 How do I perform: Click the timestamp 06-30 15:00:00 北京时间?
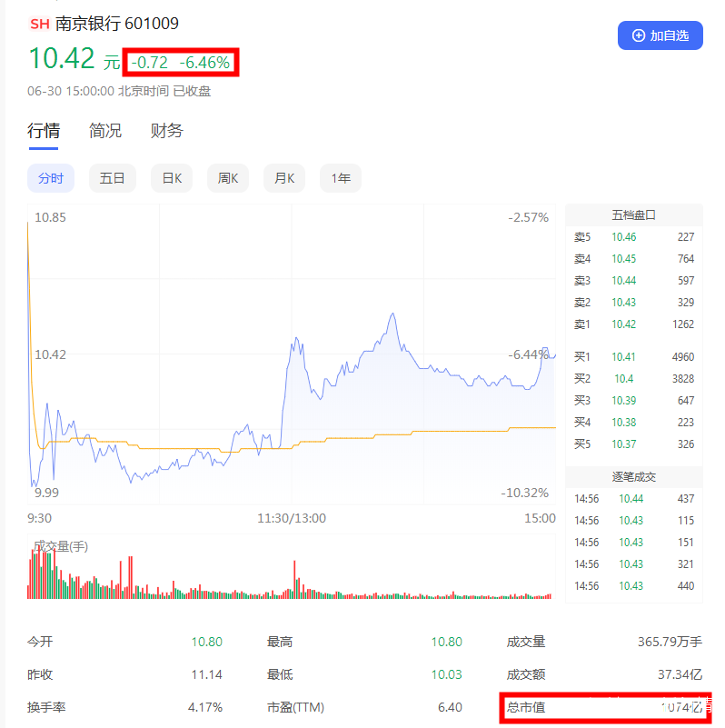98,91
